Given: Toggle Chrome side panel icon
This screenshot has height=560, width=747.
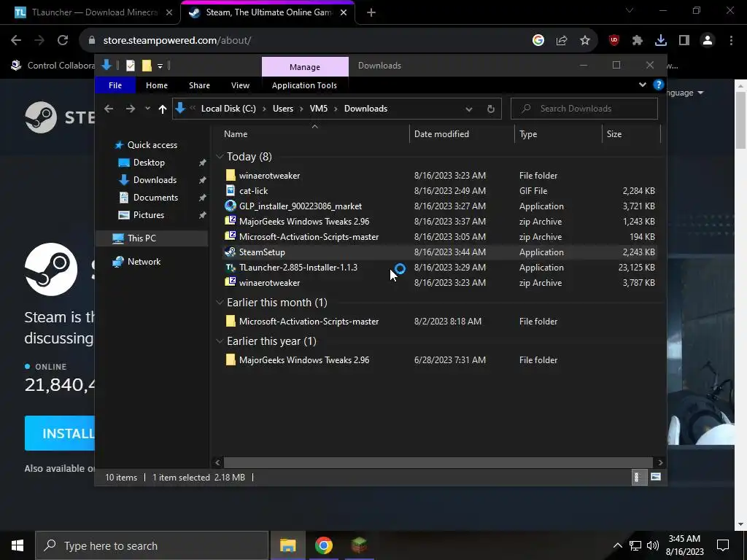Looking at the screenshot, I should pyautogui.click(x=684, y=41).
